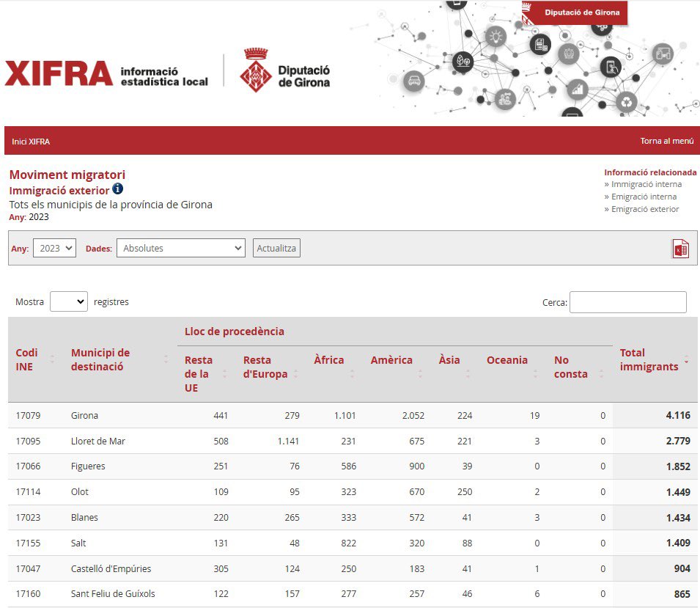Viewport: 700px width, 608px height.
Task: Click the Moviment migratori heading
Action: coord(67,175)
